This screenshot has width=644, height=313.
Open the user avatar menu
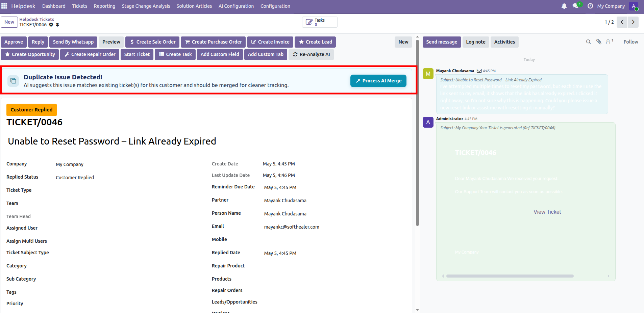[x=634, y=6]
